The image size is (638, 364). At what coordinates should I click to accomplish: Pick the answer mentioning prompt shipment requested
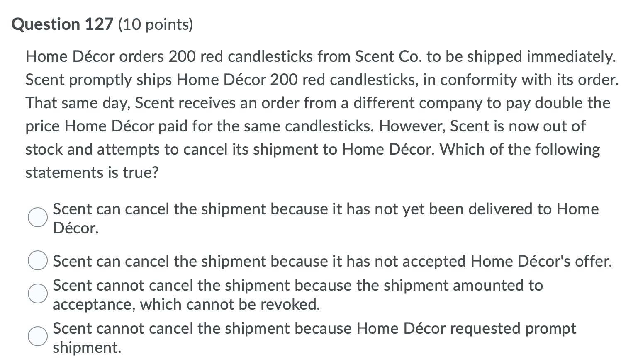click(x=37, y=337)
